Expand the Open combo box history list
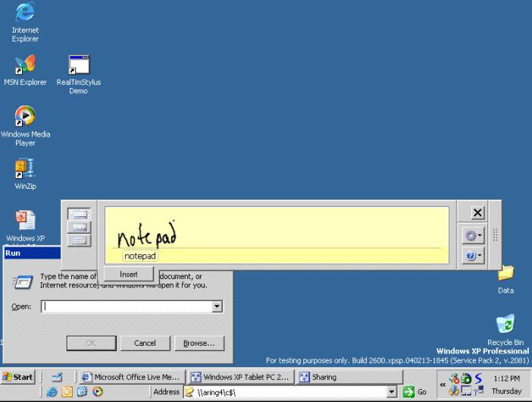The width and height of the screenshot is (532, 402). (217, 306)
